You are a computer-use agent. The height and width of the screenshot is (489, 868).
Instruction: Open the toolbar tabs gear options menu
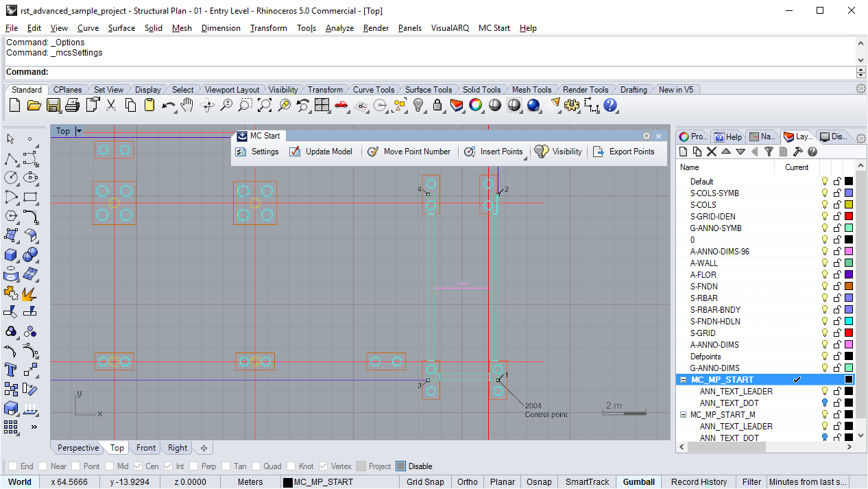tap(861, 89)
